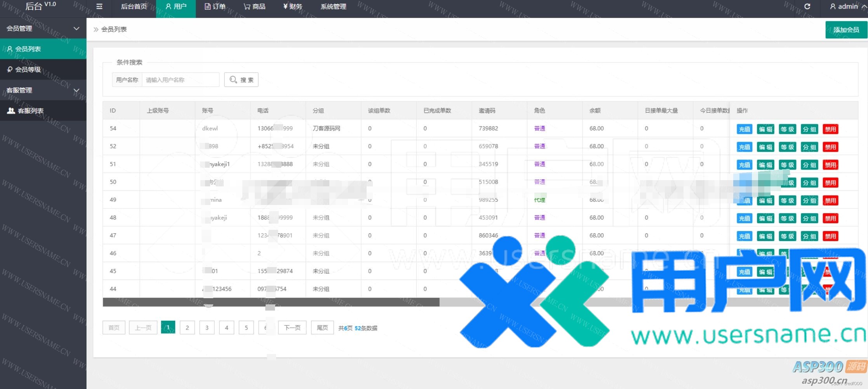Go to 后台首页 tab
Image resolution: width=868 pixels, height=389 pixels.
pos(134,6)
